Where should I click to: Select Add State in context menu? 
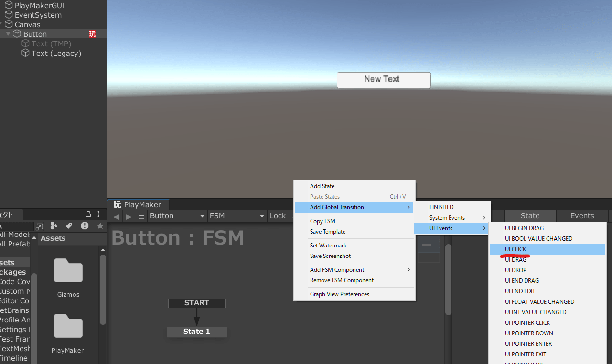tap(322, 186)
